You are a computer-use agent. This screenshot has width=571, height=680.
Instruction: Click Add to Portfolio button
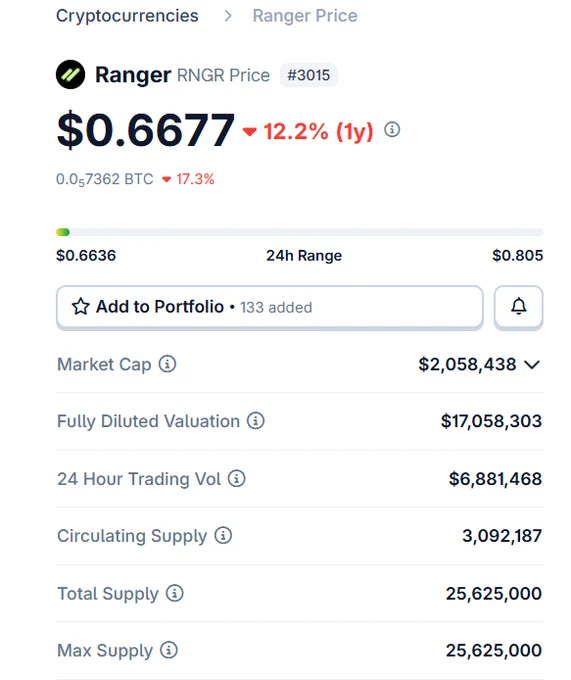(x=270, y=307)
